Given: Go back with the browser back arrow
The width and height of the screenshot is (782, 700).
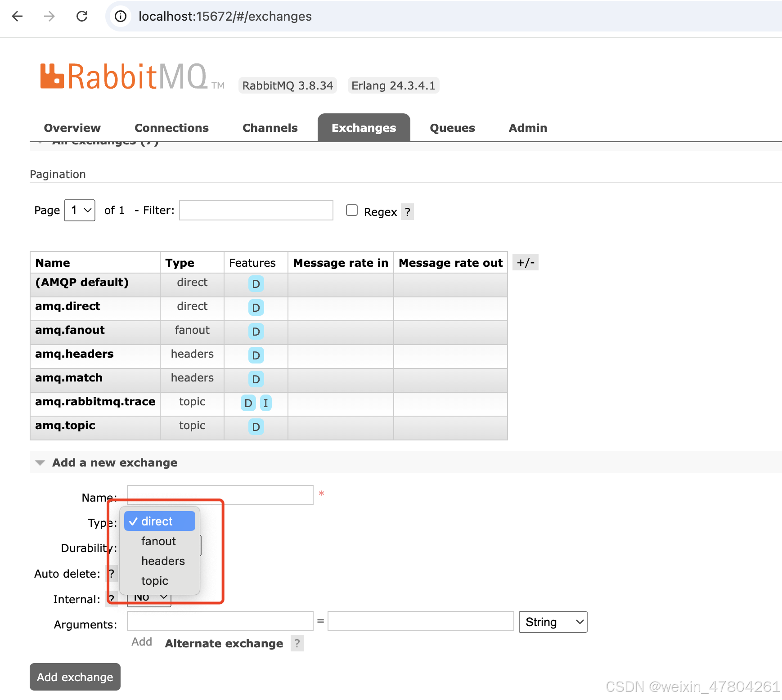Looking at the screenshot, I should coord(17,16).
